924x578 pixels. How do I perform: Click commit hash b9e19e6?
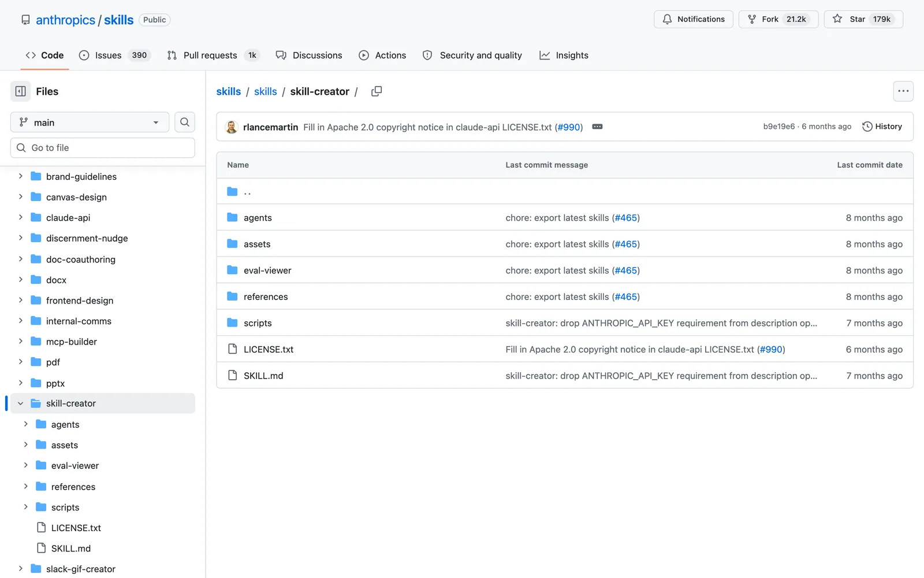[x=778, y=127]
